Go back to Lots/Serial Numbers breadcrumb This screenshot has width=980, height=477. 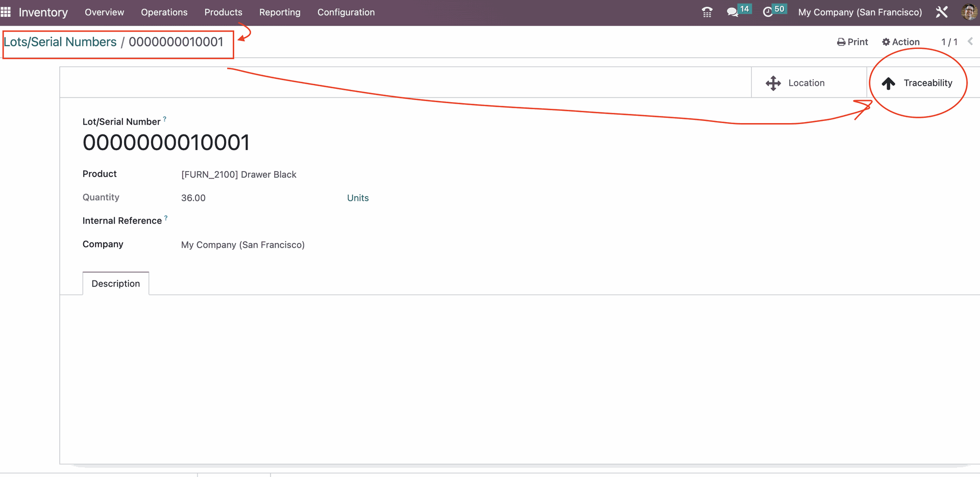[60, 42]
